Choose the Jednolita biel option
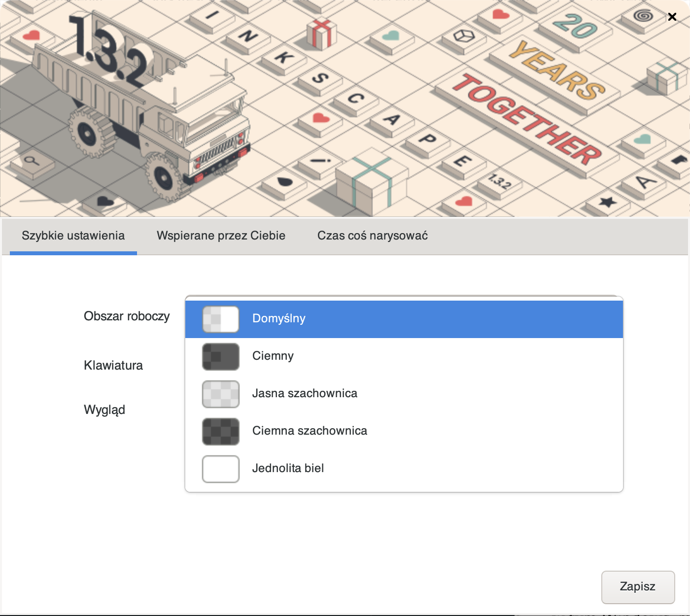 tap(288, 469)
